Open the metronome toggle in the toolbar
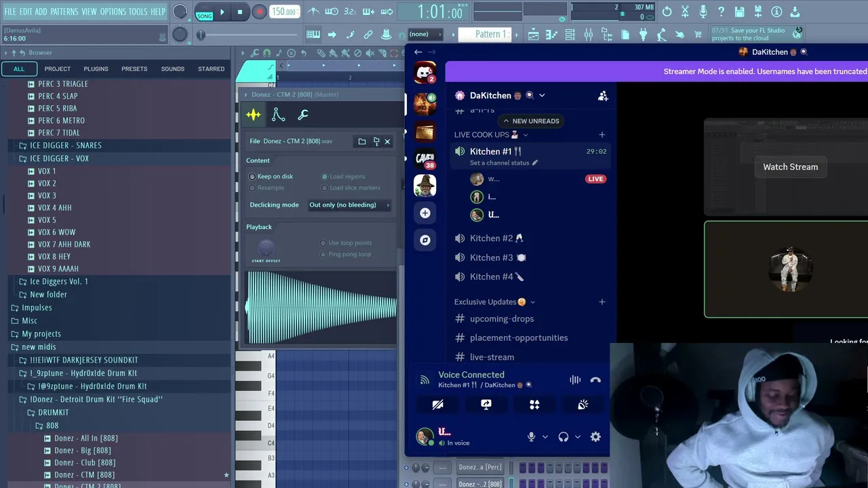 pos(313,12)
